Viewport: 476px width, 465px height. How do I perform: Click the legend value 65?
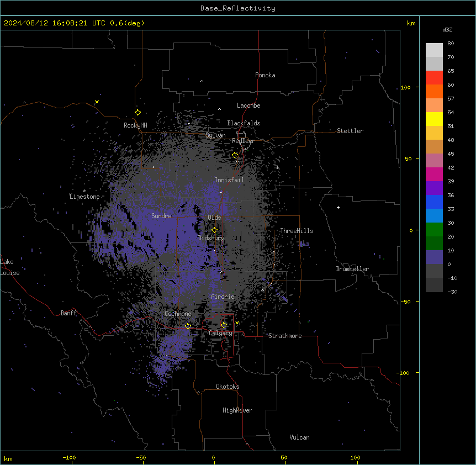click(x=451, y=71)
